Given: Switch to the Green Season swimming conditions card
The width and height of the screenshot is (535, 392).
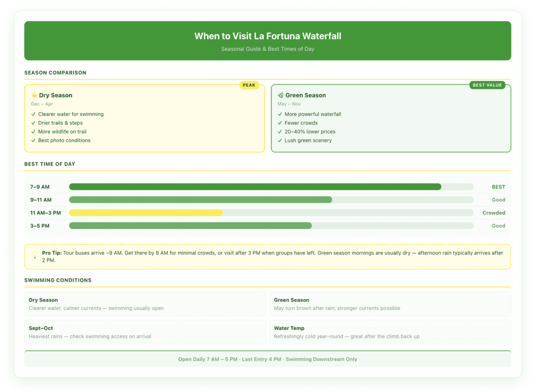Looking at the screenshot, I should (390, 304).
